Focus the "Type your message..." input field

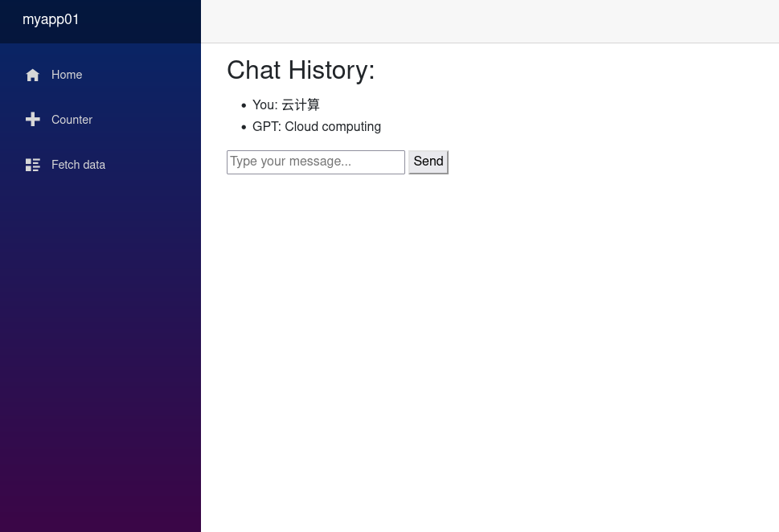[x=315, y=162]
